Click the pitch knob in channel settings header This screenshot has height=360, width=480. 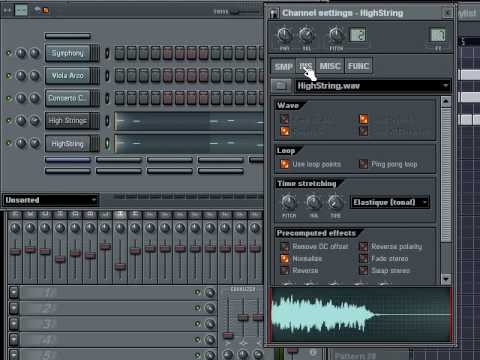[x=336, y=35]
